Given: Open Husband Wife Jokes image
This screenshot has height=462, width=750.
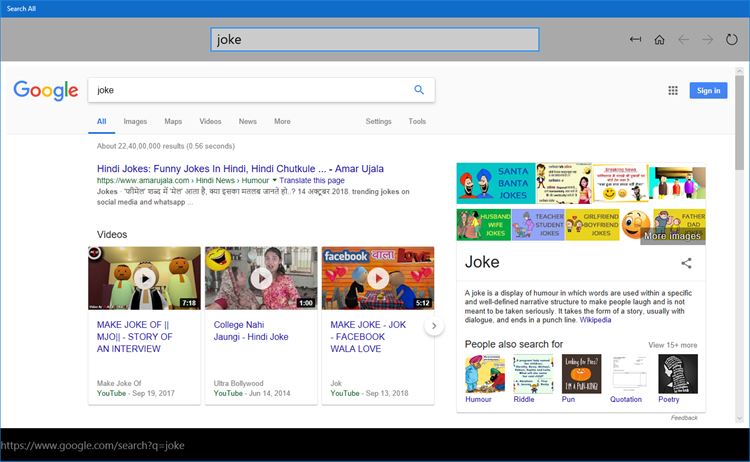Looking at the screenshot, I should click(484, 224).
